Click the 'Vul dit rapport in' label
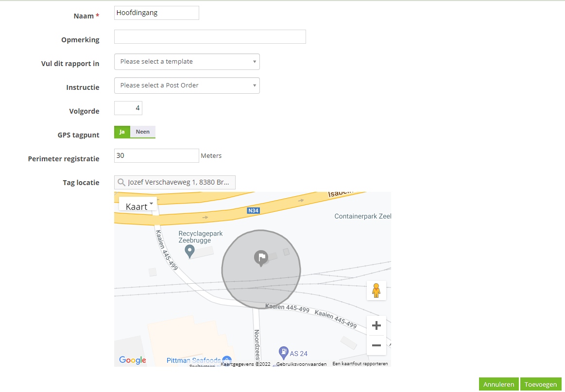The image size is (565, 392). [70, 64]
